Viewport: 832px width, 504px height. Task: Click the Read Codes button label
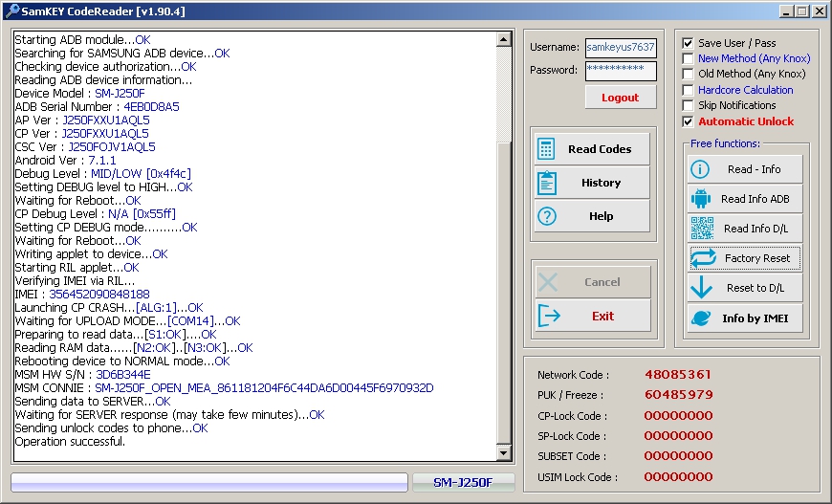[600, 149]
